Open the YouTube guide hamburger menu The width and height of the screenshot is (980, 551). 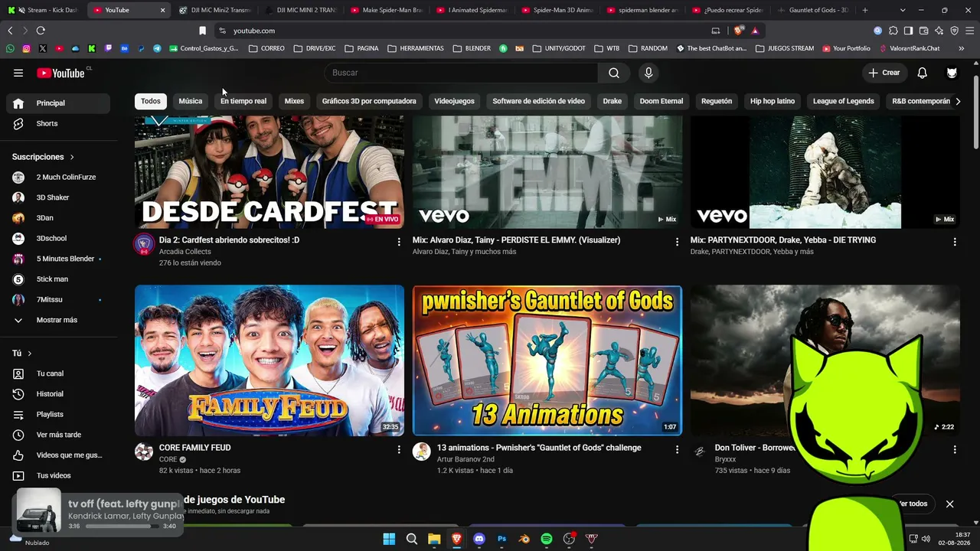click(x=18, y=73)
